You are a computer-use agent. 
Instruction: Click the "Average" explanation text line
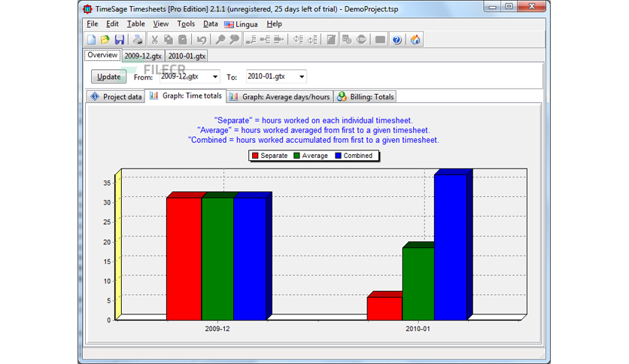click(x=313, y=130)
